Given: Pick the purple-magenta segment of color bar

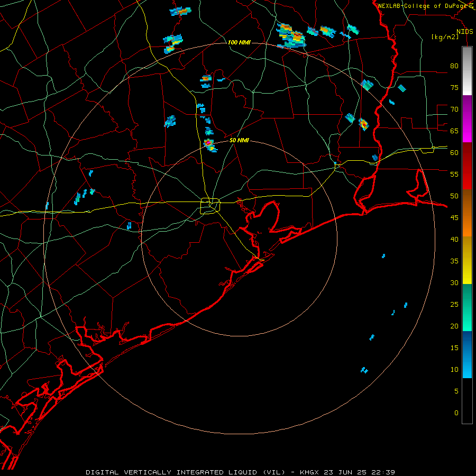Looking at the screenshot, I should click(467, 119).
